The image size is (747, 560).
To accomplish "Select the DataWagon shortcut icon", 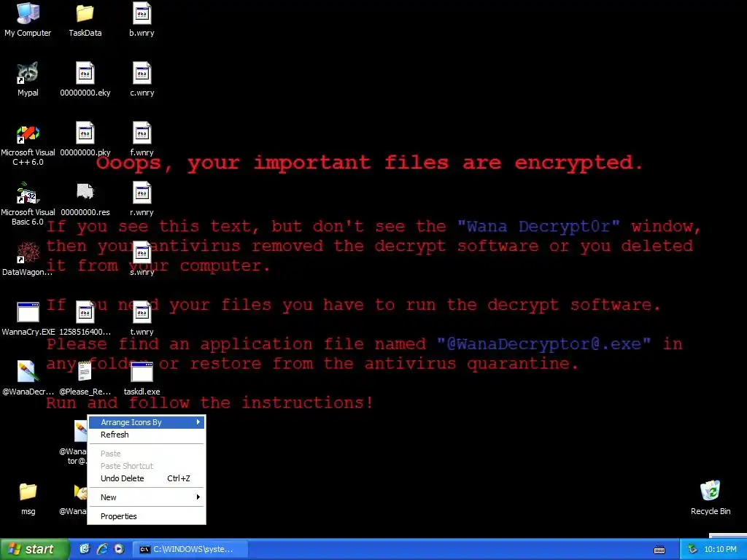I will [28, 259].
